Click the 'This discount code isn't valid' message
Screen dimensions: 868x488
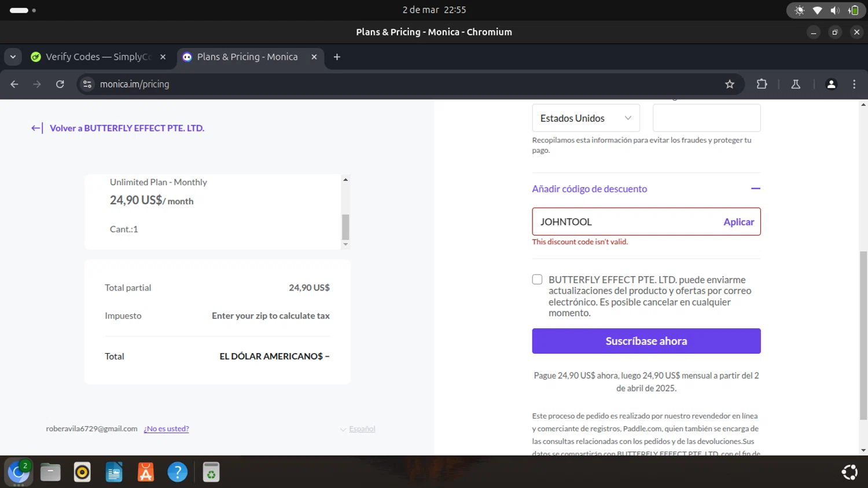[x=580, y=242]
